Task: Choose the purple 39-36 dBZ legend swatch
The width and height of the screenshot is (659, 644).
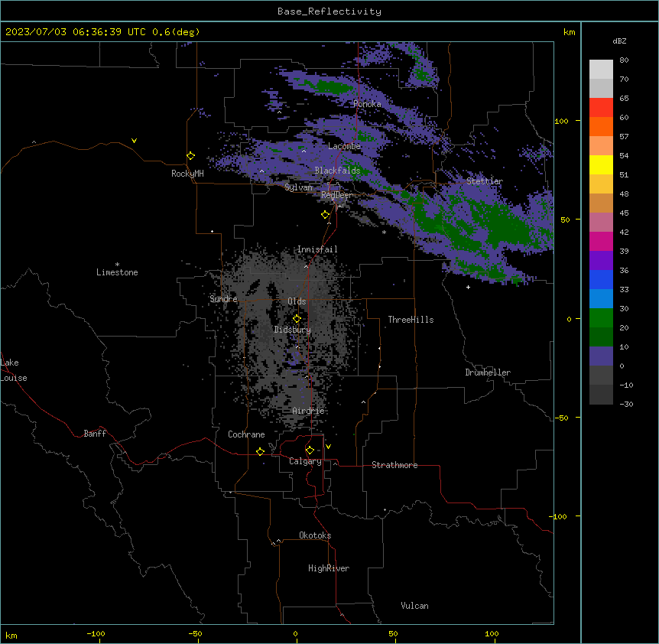Action: [x=601, y=260]
